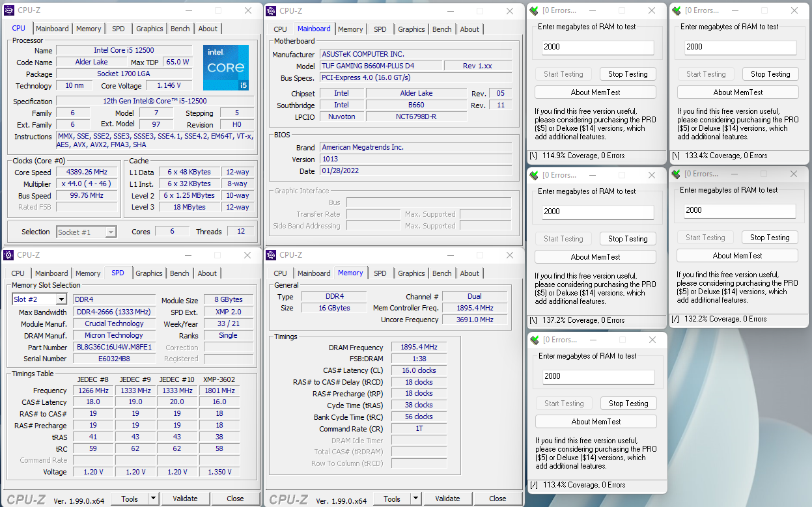Click the LPCIO chip value NCT6798D-R

(x=416, y=117)
